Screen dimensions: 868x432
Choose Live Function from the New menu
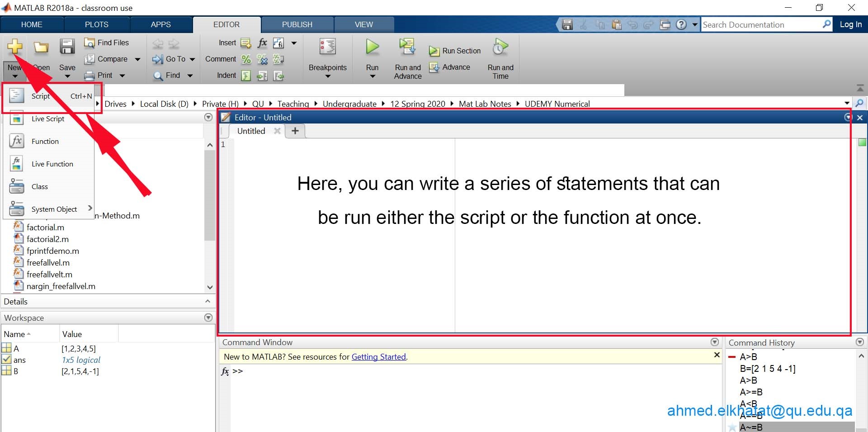[49, 164]
